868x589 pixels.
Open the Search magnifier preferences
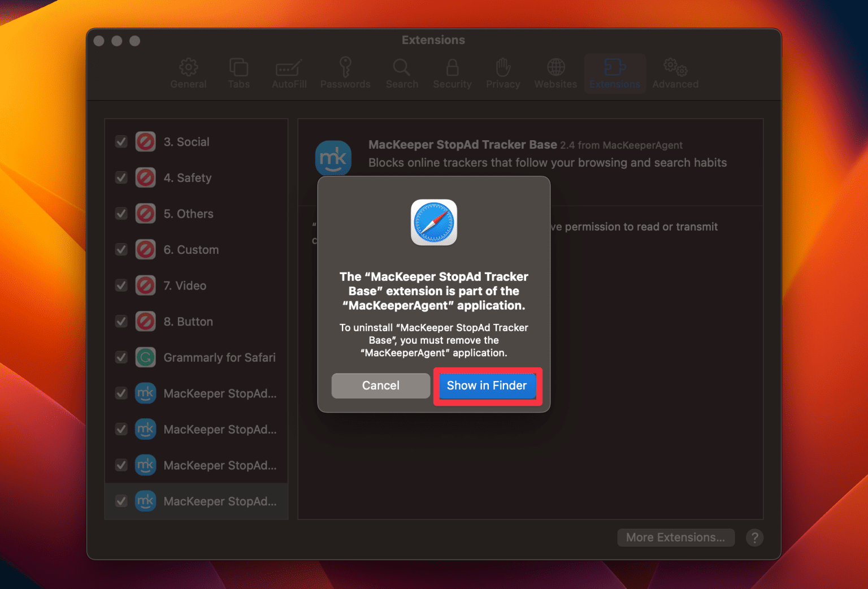point(402,68)
